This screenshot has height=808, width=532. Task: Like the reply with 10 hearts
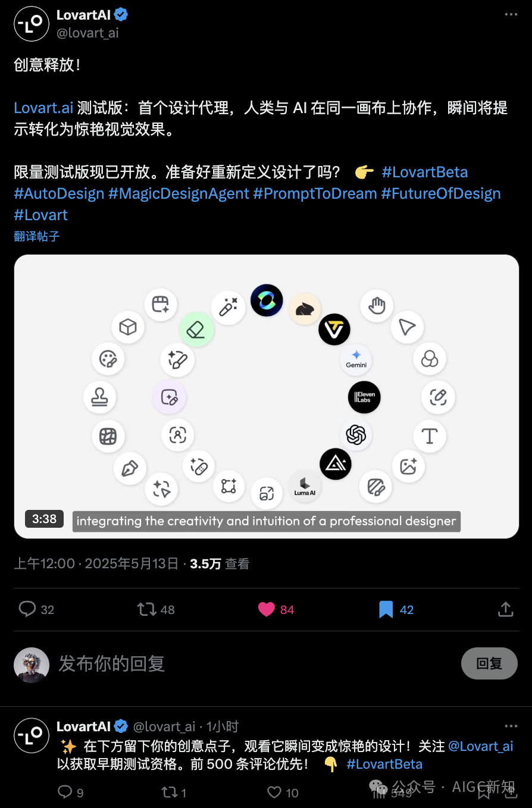274,792
